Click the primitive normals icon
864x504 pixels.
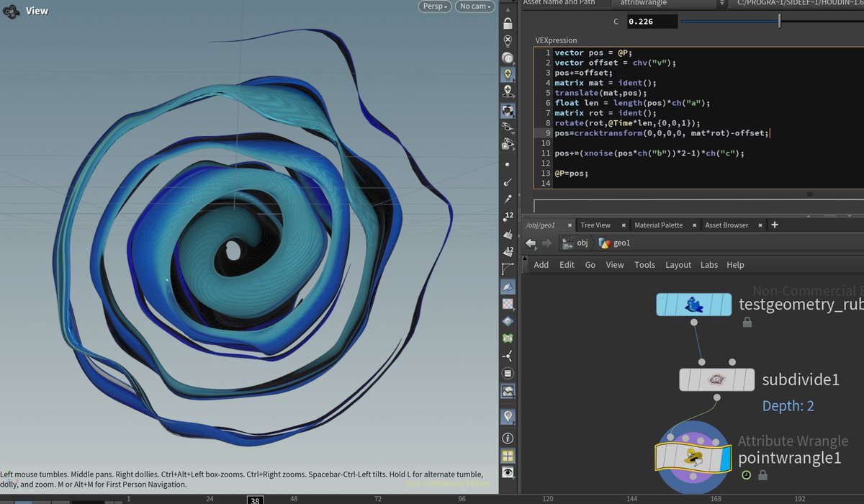(x=508, y=234)
